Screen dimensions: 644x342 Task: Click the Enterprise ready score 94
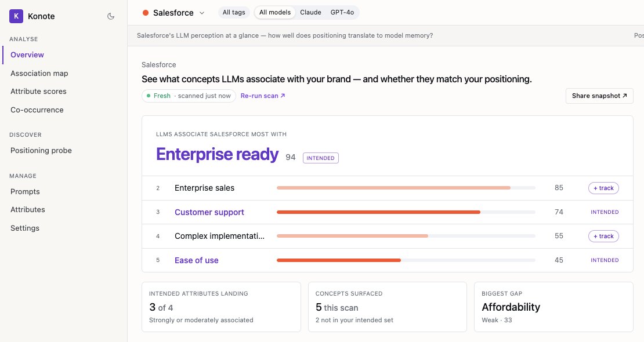click(x=290, y=157)
